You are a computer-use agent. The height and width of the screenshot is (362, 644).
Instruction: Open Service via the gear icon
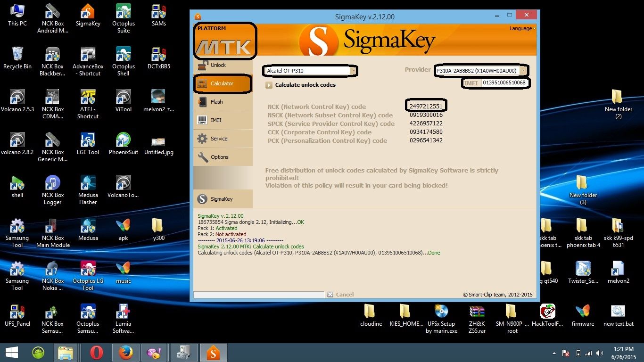[x=202, y=139]
